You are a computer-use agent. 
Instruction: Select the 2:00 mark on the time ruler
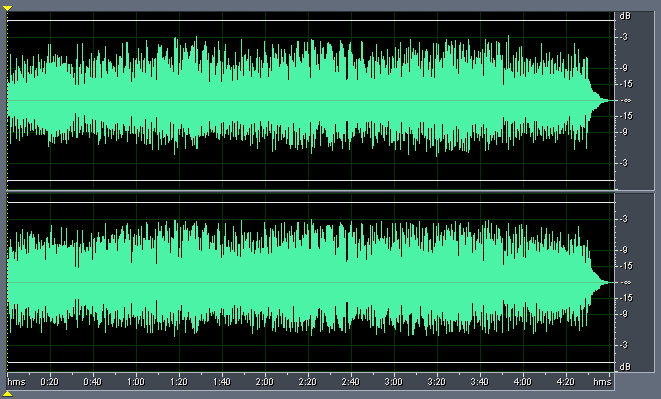(265, 382)
